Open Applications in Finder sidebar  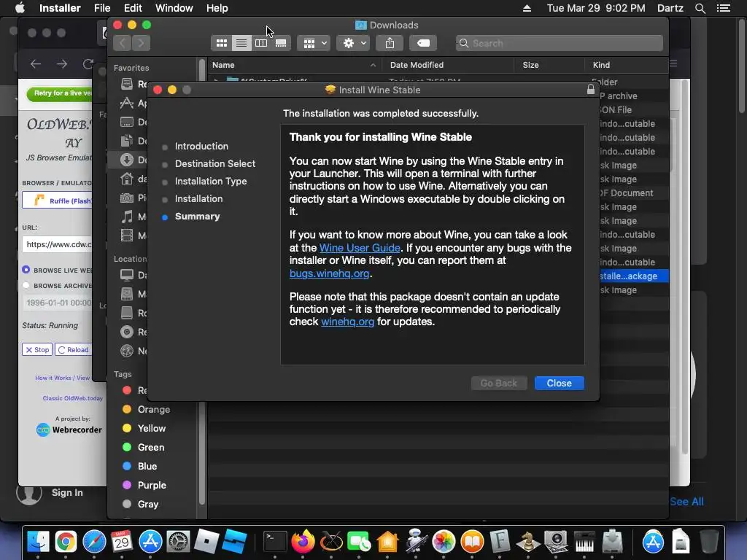tap(133, 103)
